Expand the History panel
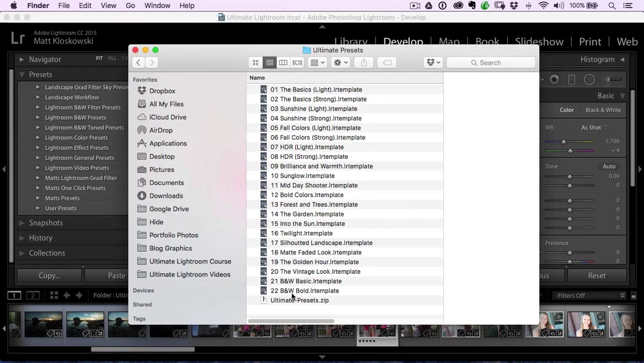 click(x=21, y=238)
